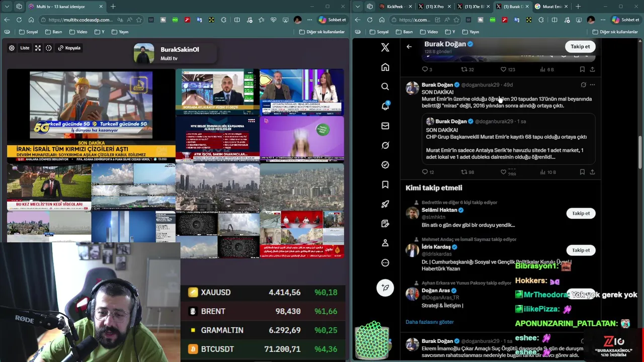The width and height of the screenshot is (644, 362).
Task: Go back with the arrow beside Burak Doğan
Action: click(x=409, y=46)
